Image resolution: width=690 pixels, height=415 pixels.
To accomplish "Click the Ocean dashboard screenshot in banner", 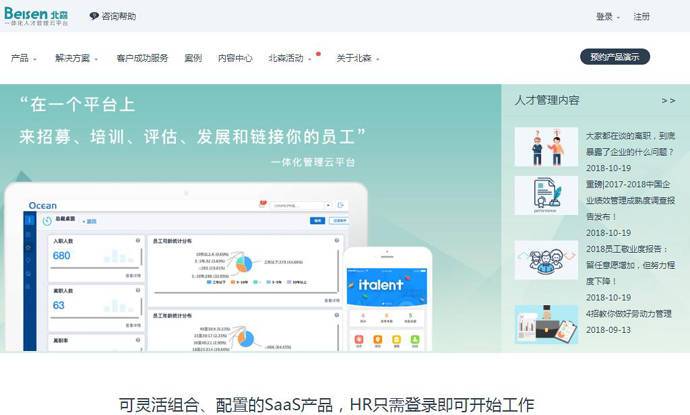I will pos(185,270).
